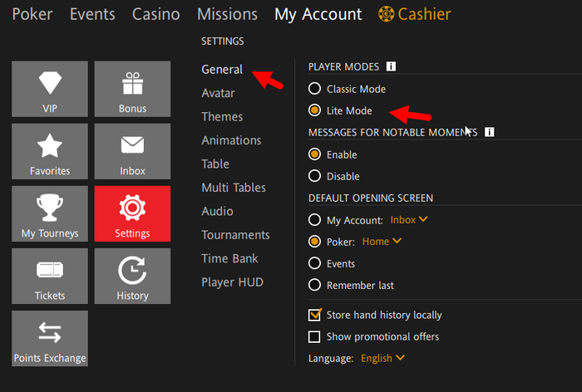582x392 pixels.
Task: Open Audio settings section
Action: point(217,211)
